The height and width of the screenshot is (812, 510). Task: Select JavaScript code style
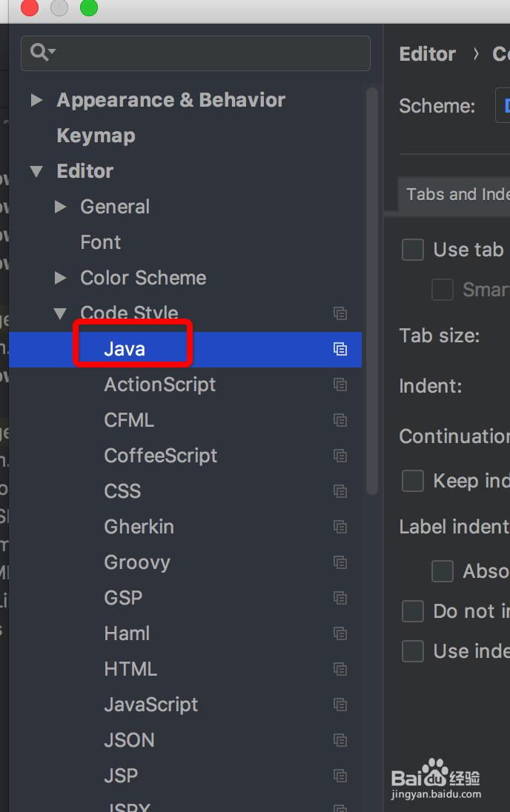click(x=151, y=705)
